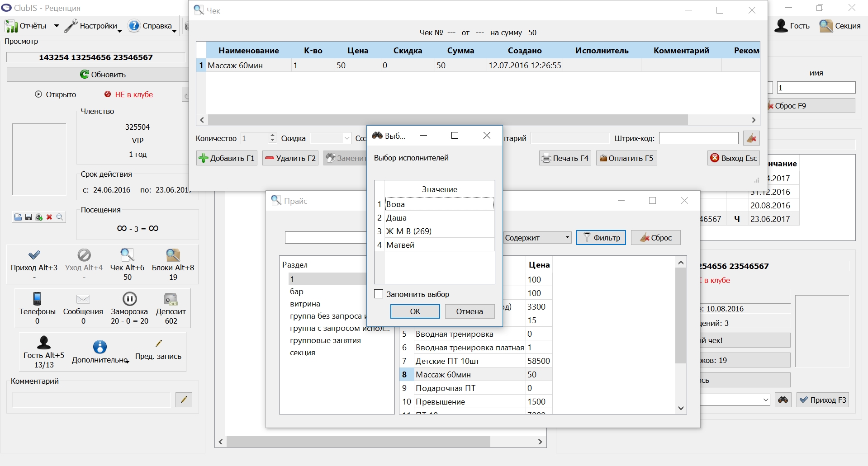
Task: Click the Заморозка pause icon
Action: (x=129, y=299)
